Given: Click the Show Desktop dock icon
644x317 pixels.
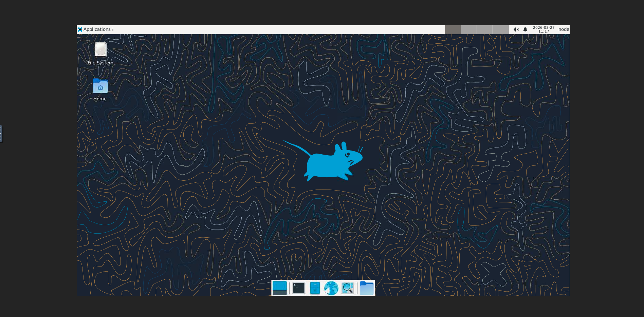Looking at the screenshot, I should [280, 288].
